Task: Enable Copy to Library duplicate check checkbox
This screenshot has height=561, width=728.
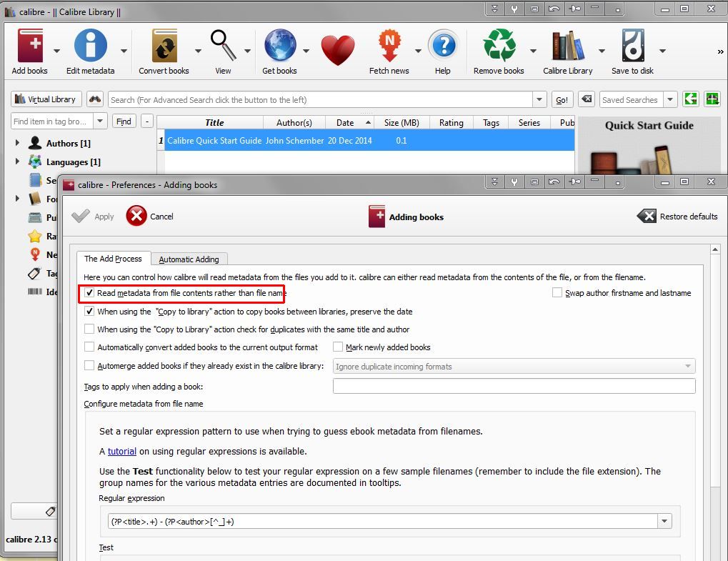Action: pos(89,329)
